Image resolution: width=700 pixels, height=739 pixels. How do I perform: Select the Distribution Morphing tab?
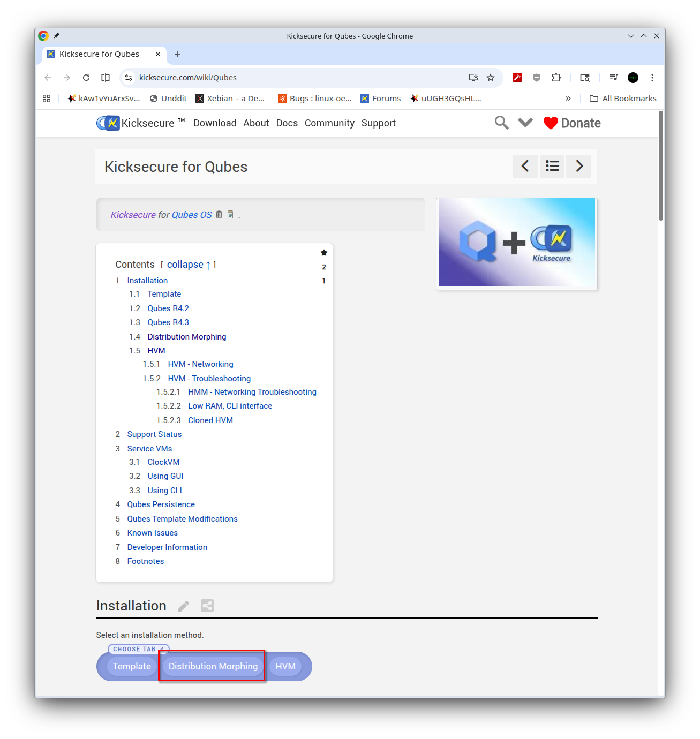213,666
